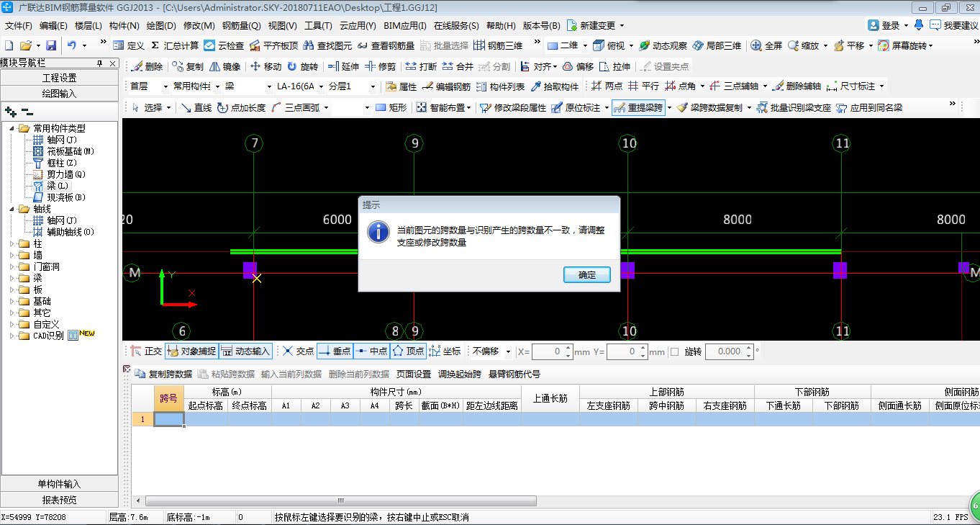980x525 pixels.
Task: Click the horizontal scrollbar under the span table
Action: (x=342, y=501)
